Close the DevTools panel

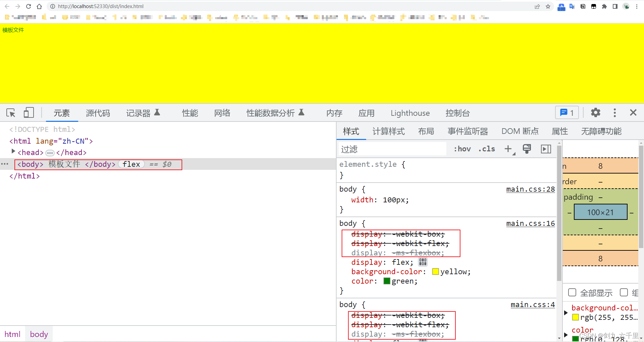tap(633, 112)
